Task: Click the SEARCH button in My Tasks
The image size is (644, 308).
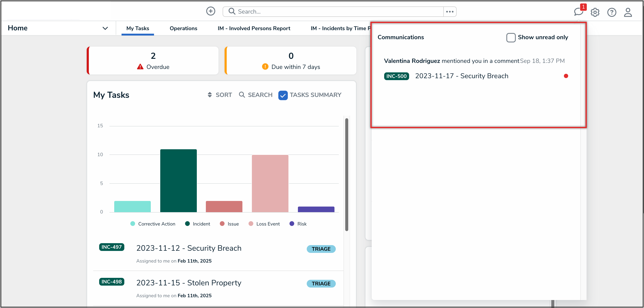Action: coord(256,95)
